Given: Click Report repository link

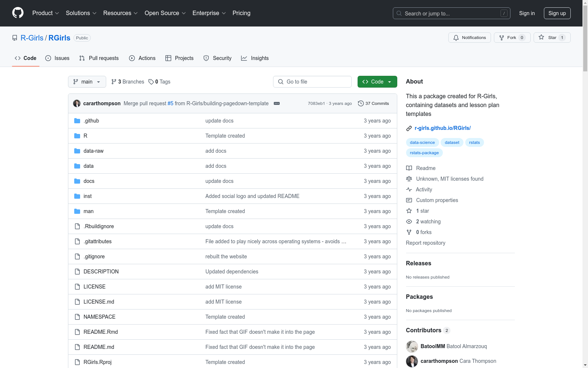Looking at the screenshot, I should tap(426, 243).
